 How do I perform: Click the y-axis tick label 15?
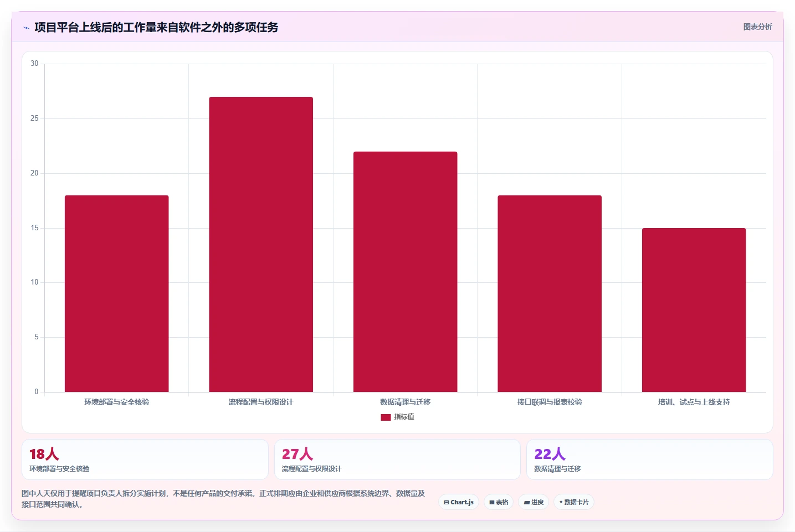[34, 228]
